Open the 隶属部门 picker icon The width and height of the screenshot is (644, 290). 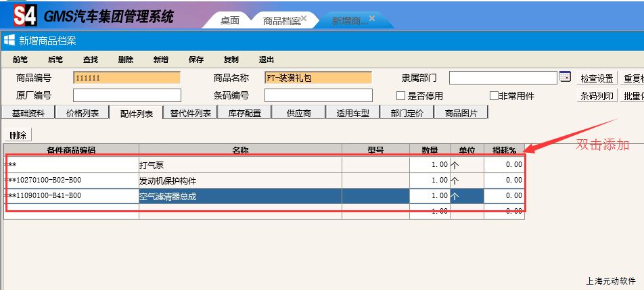pos(565,77)
